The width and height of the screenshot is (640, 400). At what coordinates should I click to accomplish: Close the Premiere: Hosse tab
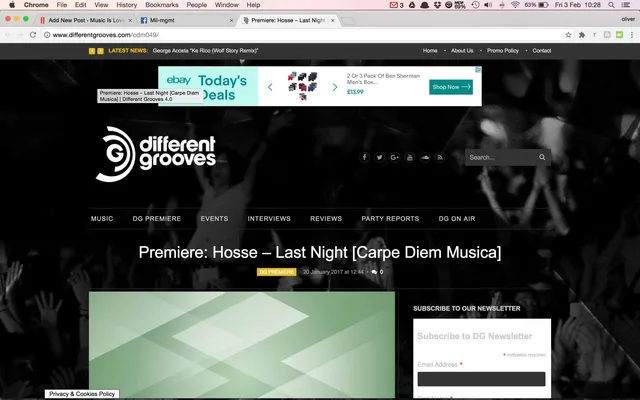pyautogui.click(x=333, y=20)
